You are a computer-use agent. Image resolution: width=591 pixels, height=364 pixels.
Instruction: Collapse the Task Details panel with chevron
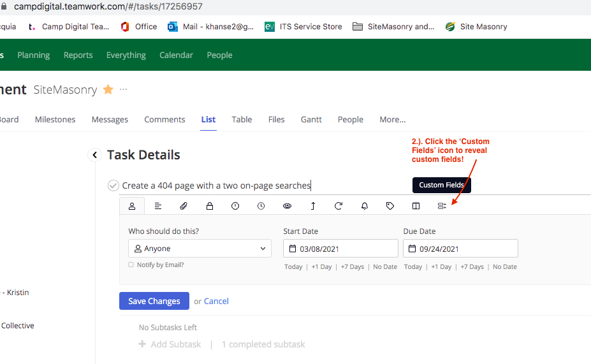pyautogui.click(x=94, y=155)
